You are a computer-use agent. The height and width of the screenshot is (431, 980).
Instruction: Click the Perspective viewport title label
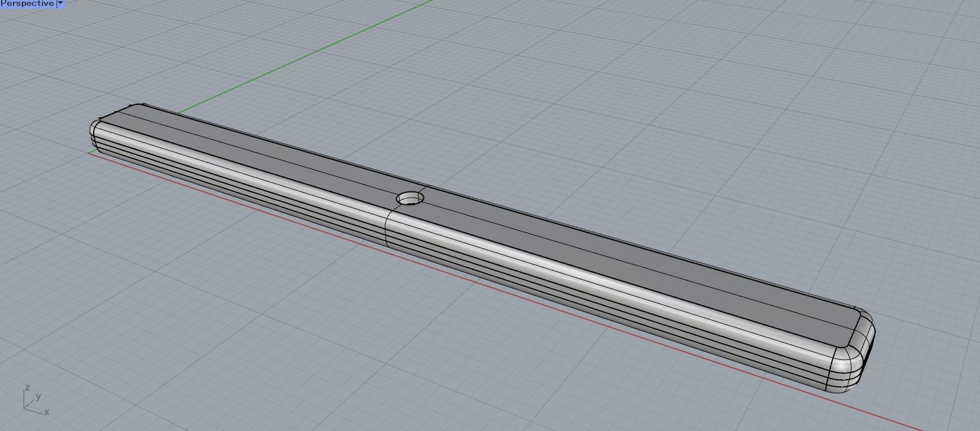(x=27, y=4)
